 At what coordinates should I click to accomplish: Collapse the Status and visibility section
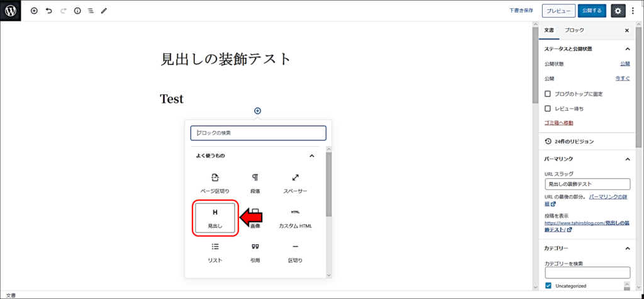627,48
